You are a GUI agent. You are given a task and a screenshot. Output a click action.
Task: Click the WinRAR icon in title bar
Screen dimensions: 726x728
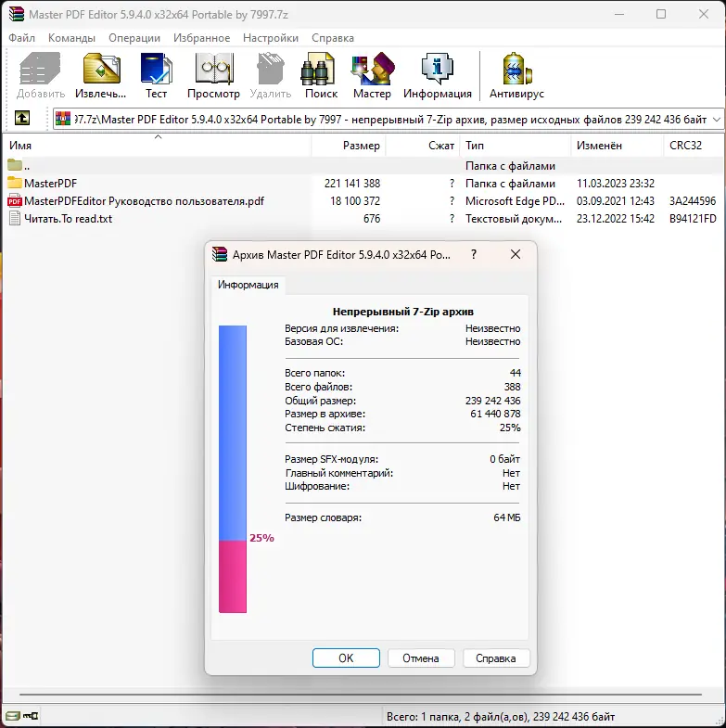point(17,14)
